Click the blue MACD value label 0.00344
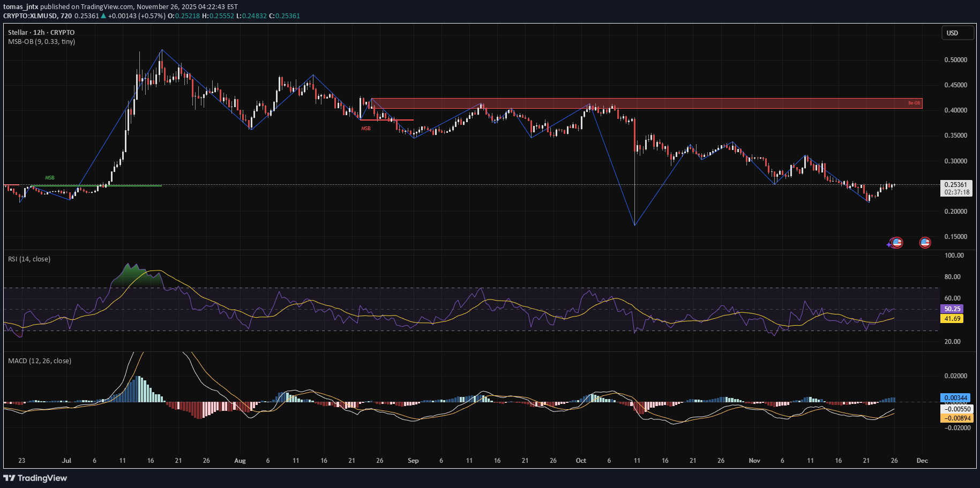 point(955,398)
